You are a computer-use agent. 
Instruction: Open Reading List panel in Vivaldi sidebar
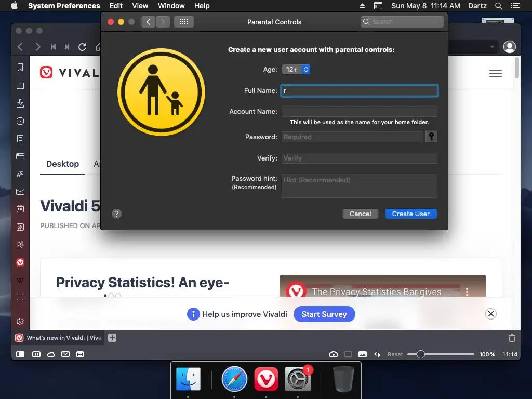tap(20, 86)
